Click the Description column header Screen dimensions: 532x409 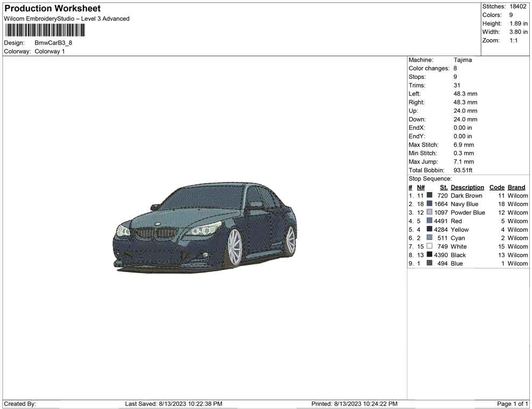(x=467, y=187)
